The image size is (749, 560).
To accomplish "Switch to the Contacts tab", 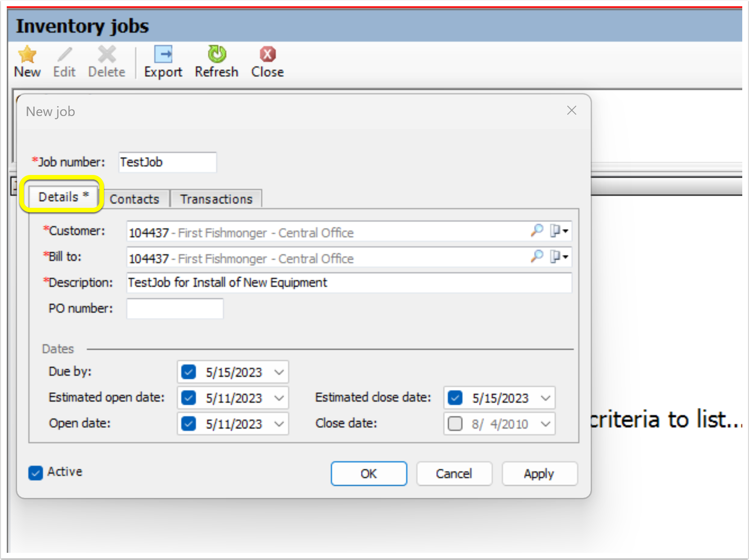I will click(135, 199).
